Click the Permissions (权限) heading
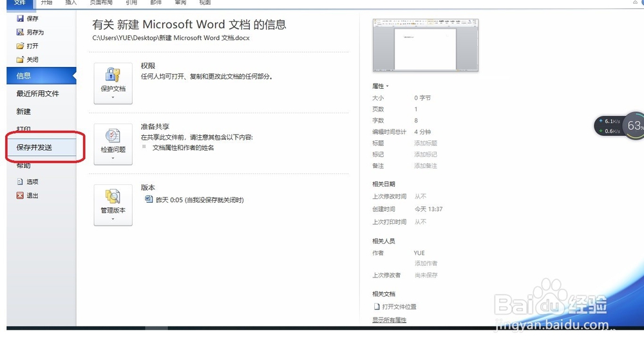 (x=148, y=66)
